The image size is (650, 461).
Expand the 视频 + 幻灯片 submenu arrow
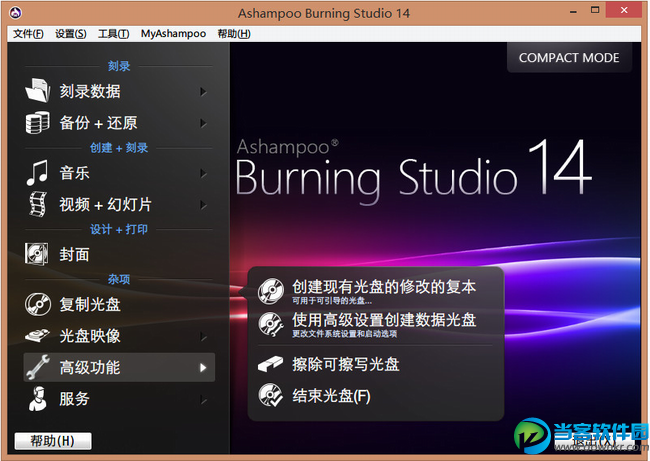203,205
